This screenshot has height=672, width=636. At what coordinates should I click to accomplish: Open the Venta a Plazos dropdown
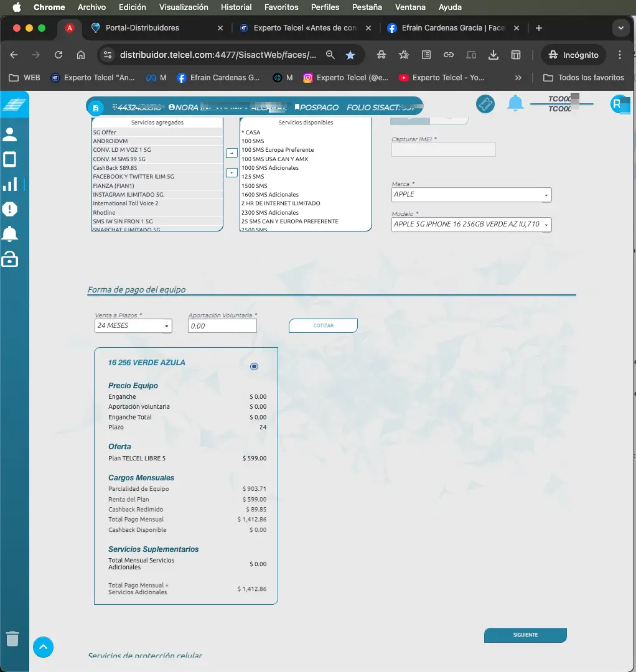[133, 325]
